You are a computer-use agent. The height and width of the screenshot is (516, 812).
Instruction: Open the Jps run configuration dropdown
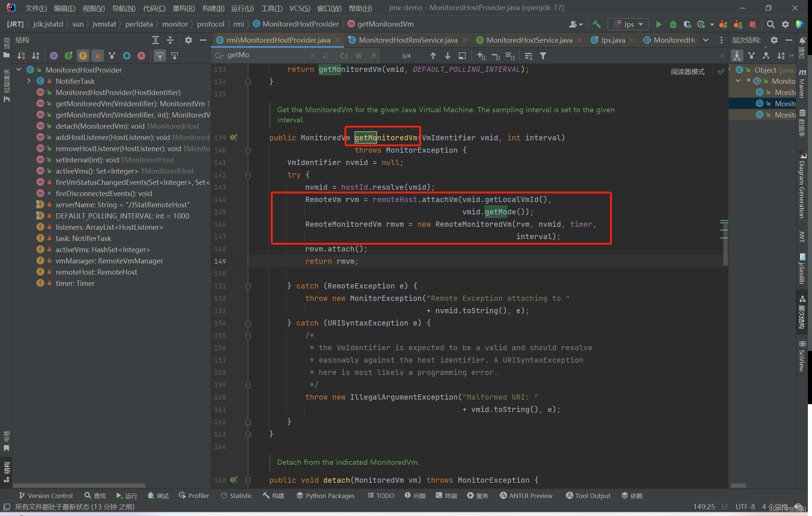[x=628, y=24]
